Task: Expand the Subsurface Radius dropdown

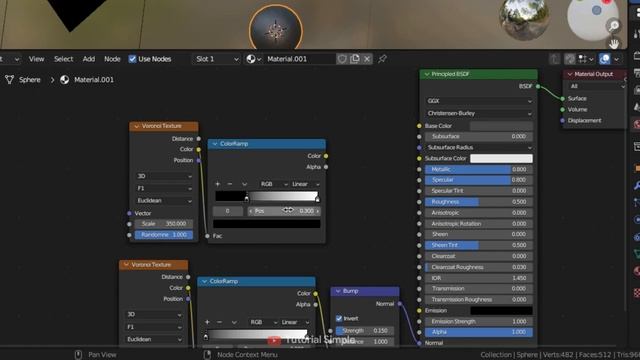Action: point(479,147)
